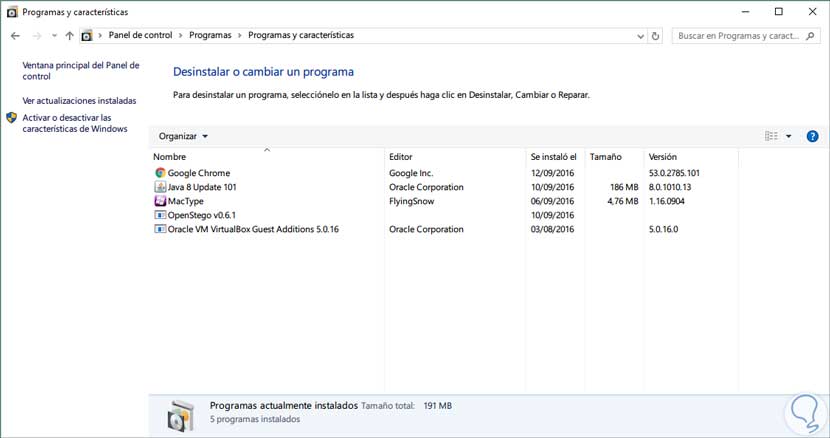The width and height of the screenshot is (830, 438).
Task: Click version 8.0.1010.13 cell
Action: pos(670,187)
